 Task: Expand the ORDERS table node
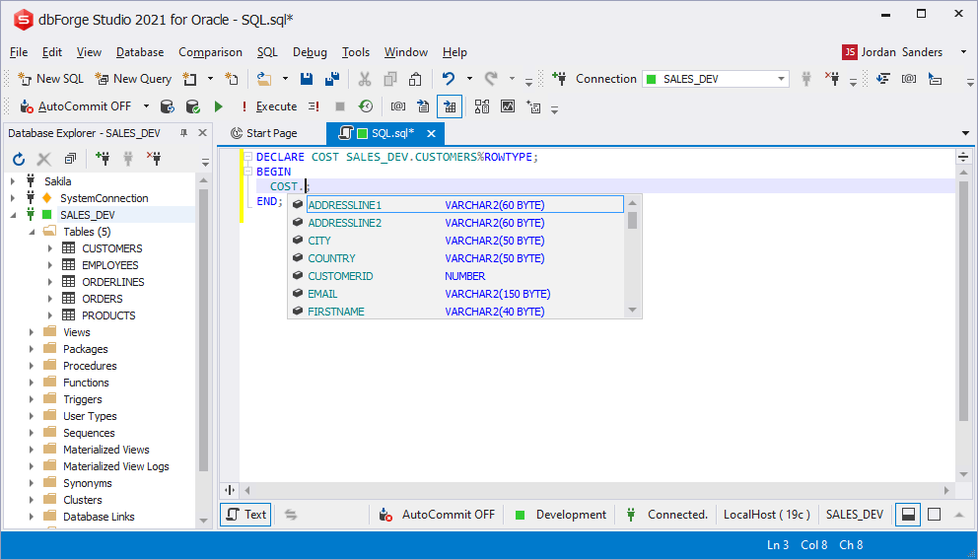[50, 299]
